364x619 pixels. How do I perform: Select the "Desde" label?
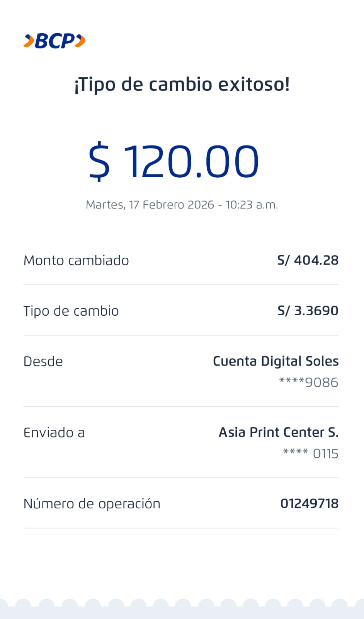point(43,361)
